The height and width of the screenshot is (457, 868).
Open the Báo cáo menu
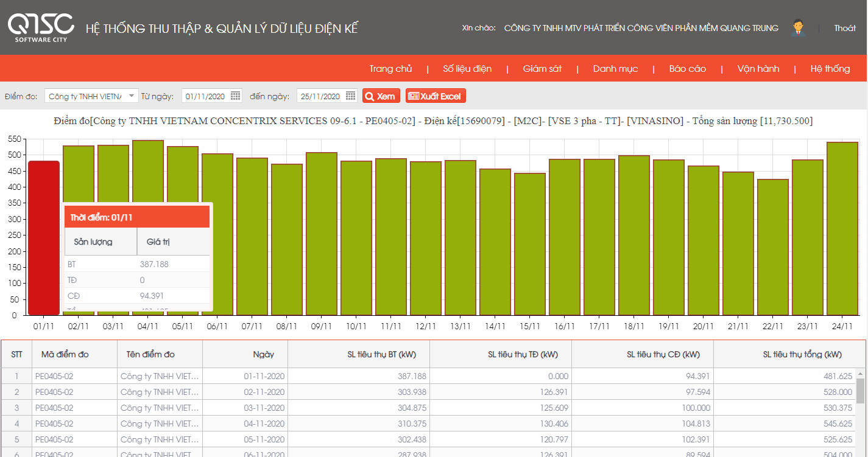pos(687,69)
